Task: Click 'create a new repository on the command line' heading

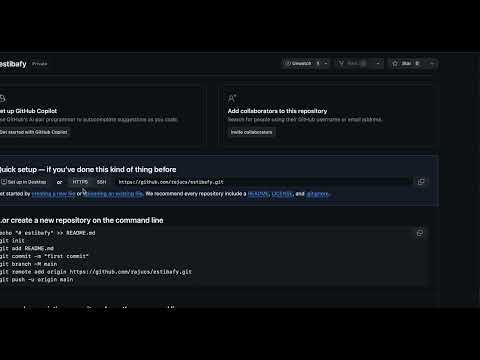Action: pyautogui.click(x=82, y=220)
